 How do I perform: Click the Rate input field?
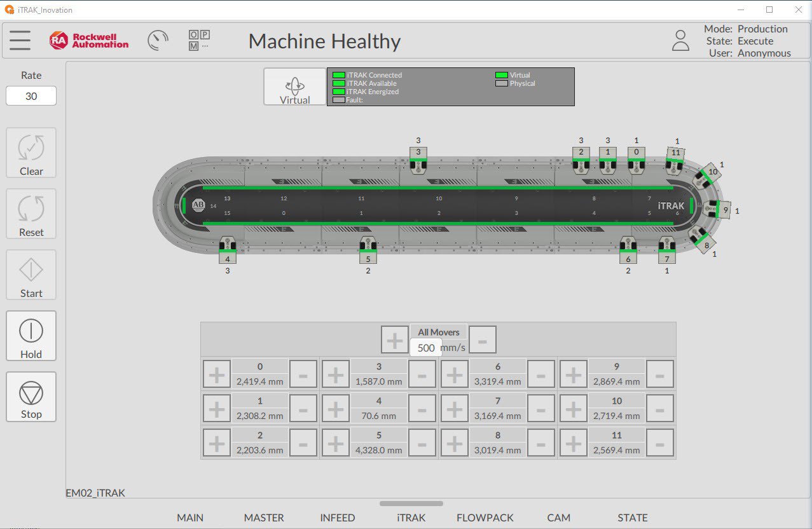[31, 96]
